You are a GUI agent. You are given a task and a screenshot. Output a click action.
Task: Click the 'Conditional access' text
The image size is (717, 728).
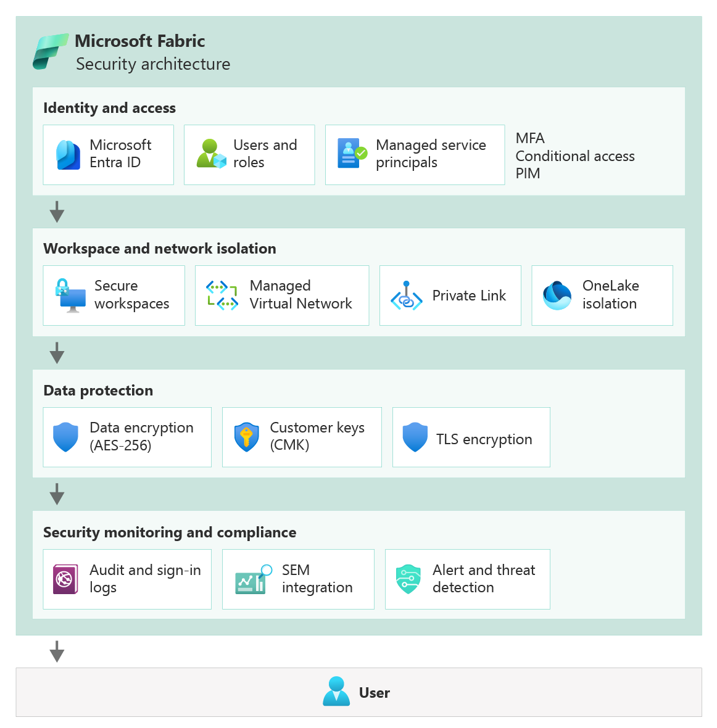[575, 156]
